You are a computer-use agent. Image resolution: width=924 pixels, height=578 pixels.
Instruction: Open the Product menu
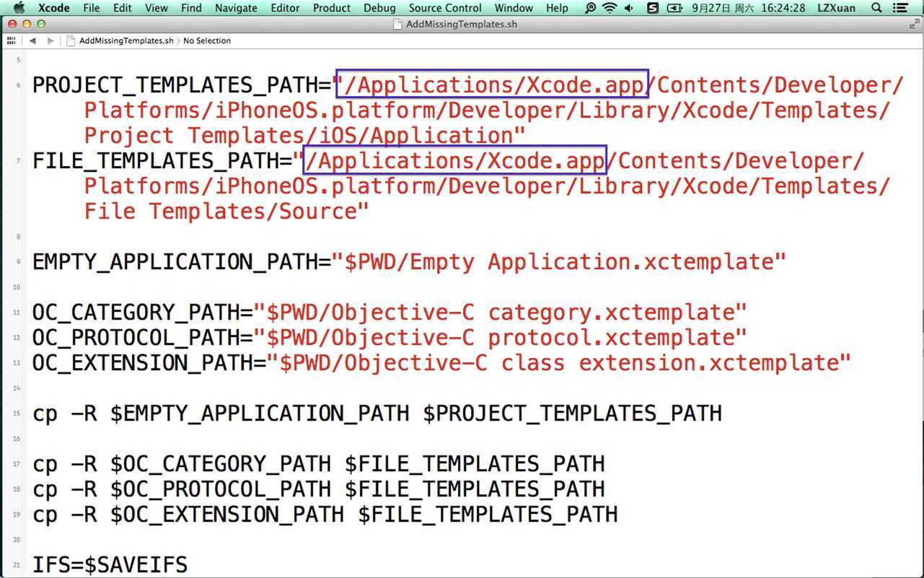(332, 8)
